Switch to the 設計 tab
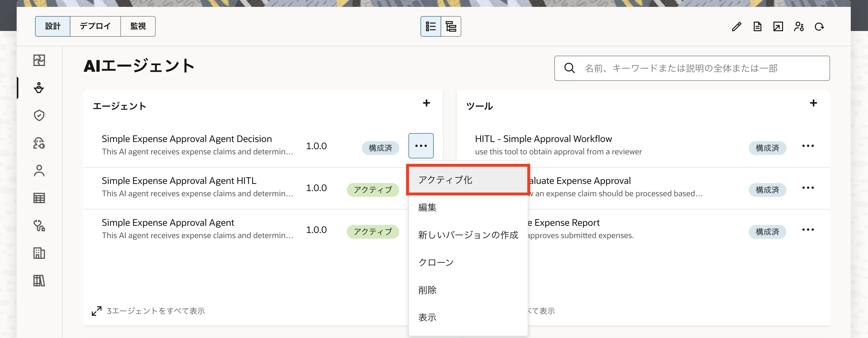This screenshot has width=868, height=338. click(53, 26)
